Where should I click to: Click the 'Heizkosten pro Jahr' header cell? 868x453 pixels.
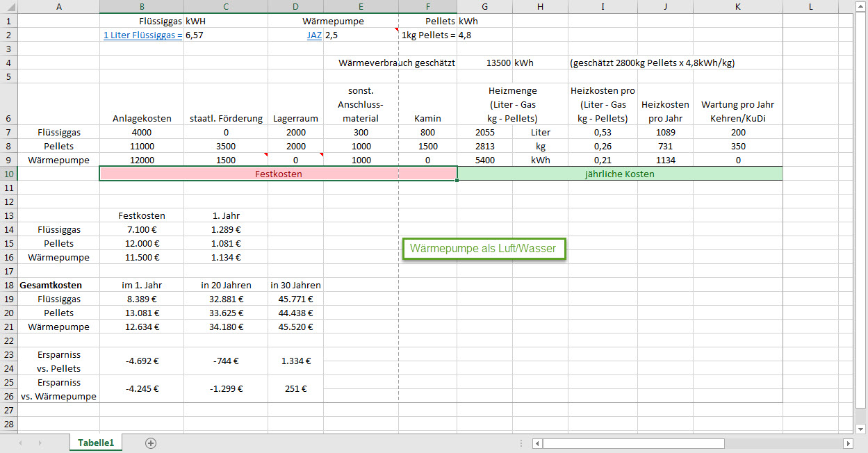click(x=665, y=104)
